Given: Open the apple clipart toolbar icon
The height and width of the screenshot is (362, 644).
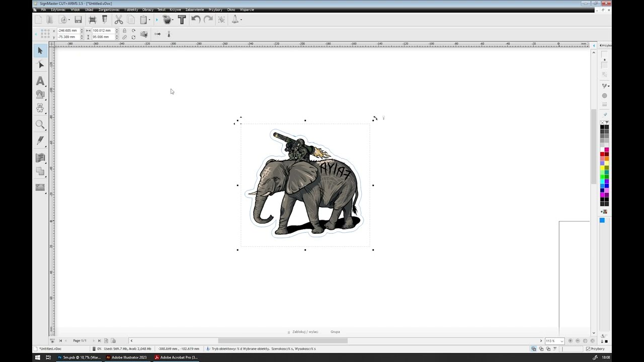Looking at the screenshot, I should coord(167,20).
